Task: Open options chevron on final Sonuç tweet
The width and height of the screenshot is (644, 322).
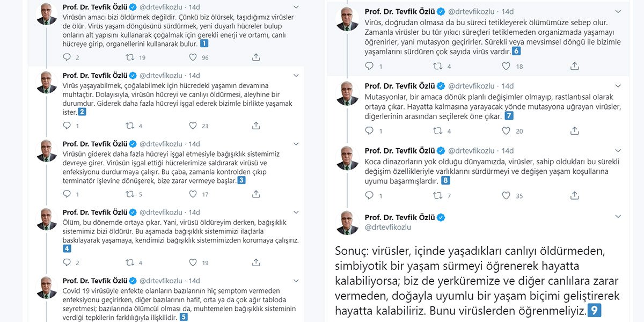Action: click(x=618, y=217)
